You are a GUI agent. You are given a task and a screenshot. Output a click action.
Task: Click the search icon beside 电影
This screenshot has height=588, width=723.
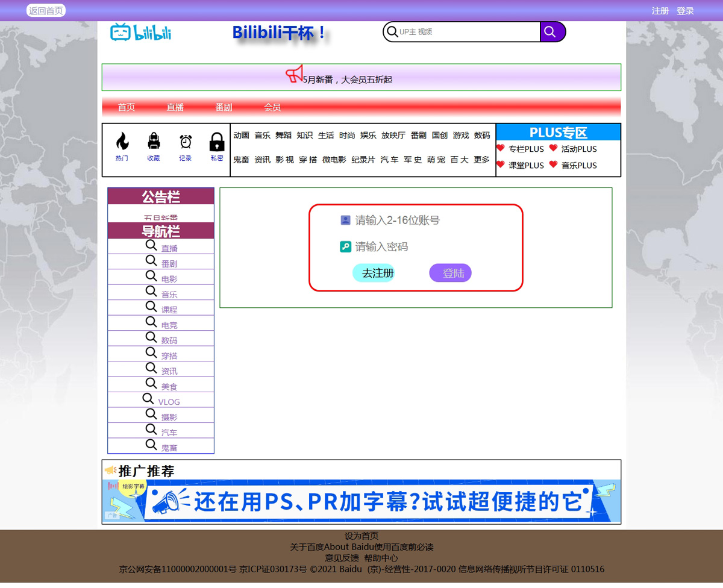coord(151,276)
